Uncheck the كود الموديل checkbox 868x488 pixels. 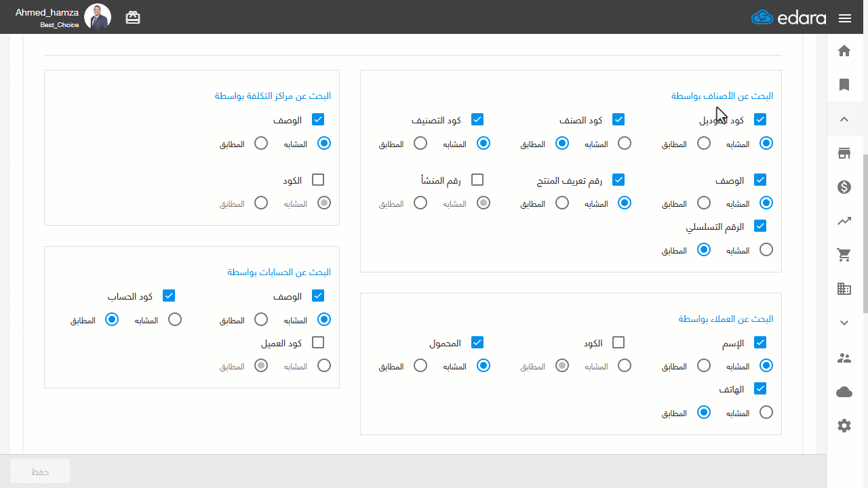tap(760, 119)
